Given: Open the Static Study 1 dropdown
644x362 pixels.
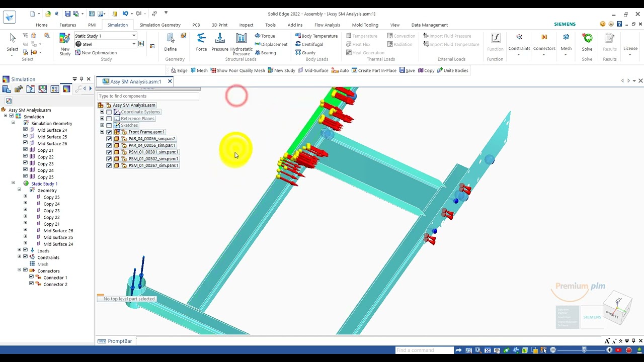Looking at the screenshot, I should 134,36.
